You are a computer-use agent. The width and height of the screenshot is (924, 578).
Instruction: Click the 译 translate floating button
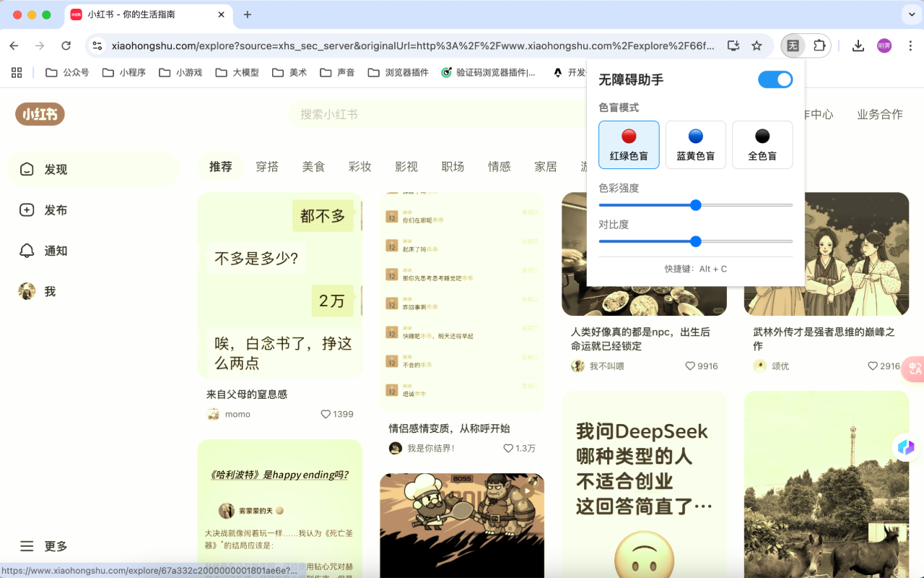coord(913,368)
